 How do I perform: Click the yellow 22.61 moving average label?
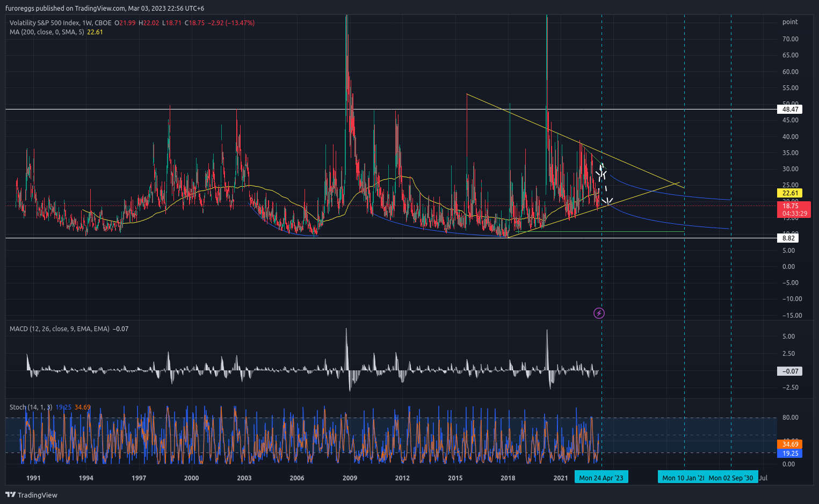point(789,193)
